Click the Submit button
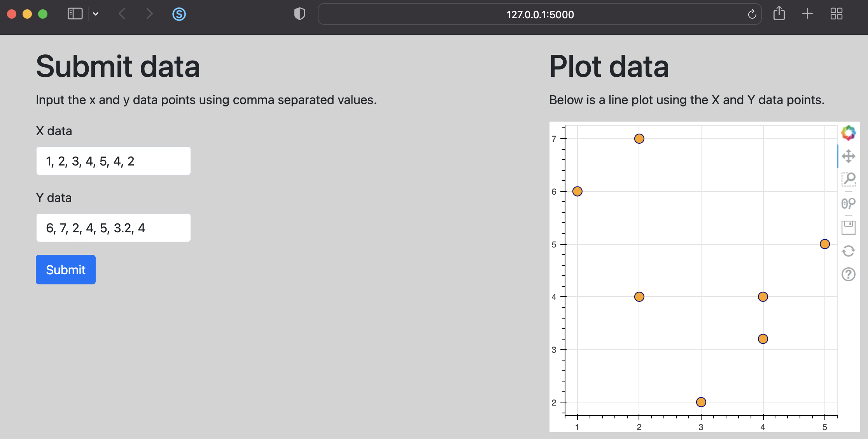The width and height of the screenshot is (868, 439). click(66, 270)
